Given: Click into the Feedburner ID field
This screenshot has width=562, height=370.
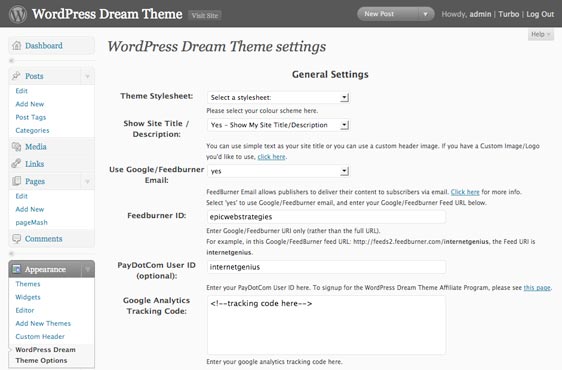Looking at the screenshot, I should point(326,217).
